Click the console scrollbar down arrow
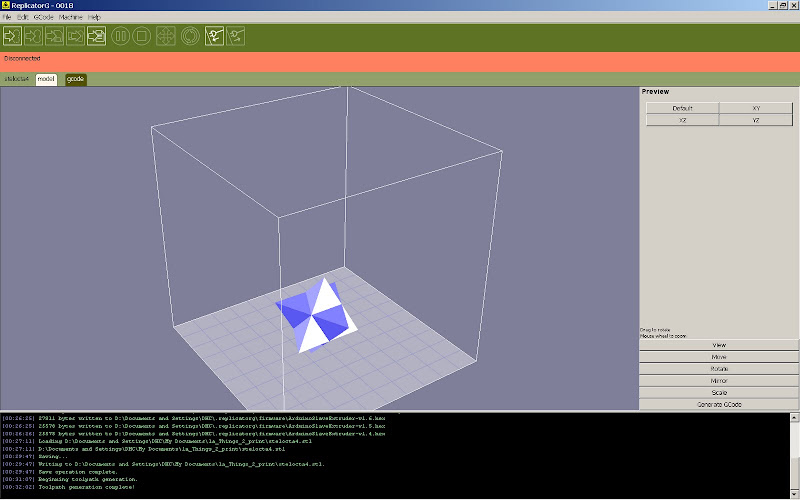 794,494
